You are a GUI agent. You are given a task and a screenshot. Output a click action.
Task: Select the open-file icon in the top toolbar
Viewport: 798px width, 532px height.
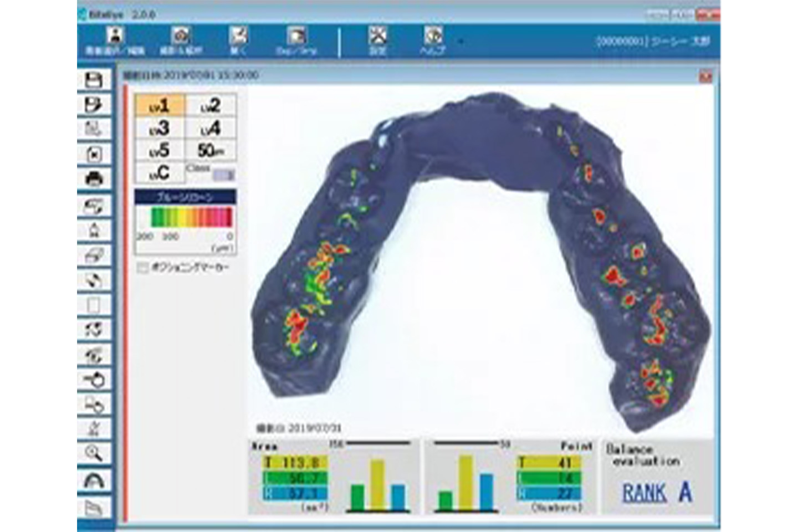[x=238, y=42]
